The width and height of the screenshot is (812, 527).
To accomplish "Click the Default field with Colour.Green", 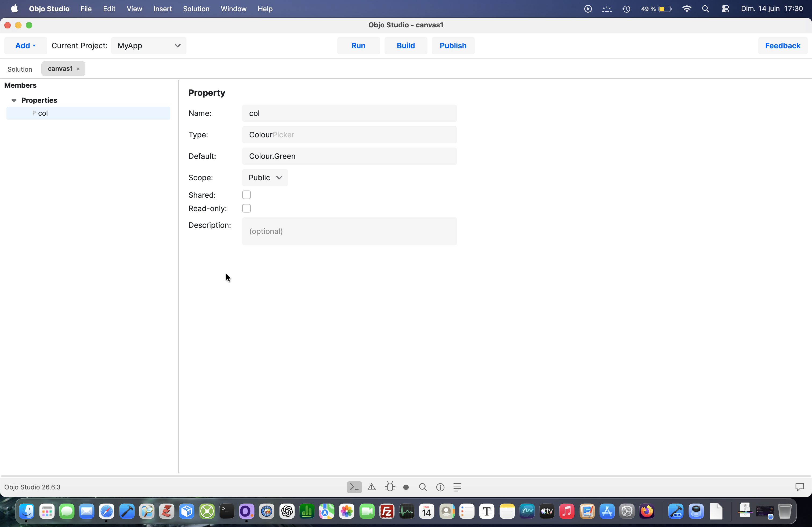I will pyautogui.click(x=349, y=156).
